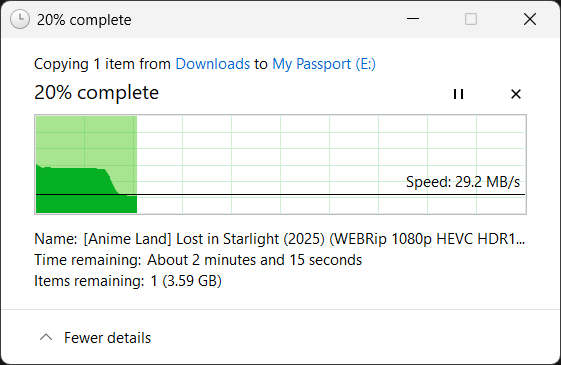This screenshot has width=561, height=365.
Task: Click the Fewer details label
Action: [108, 338]
